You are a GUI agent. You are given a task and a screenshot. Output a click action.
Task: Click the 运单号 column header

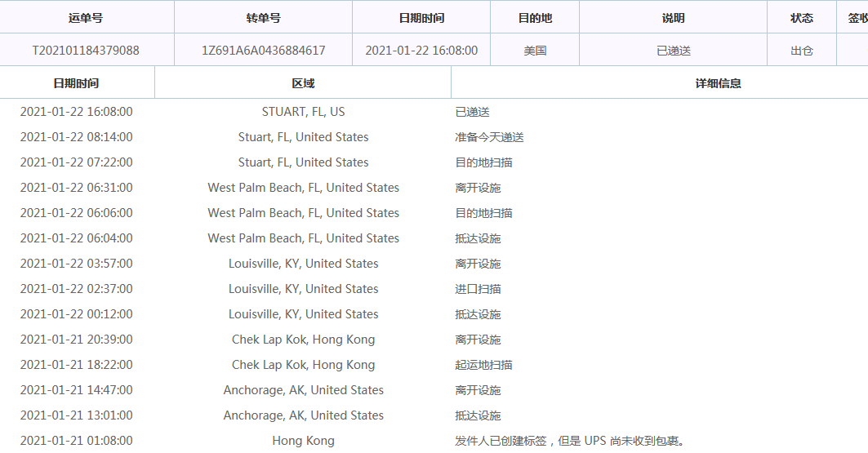pos(86,18)
